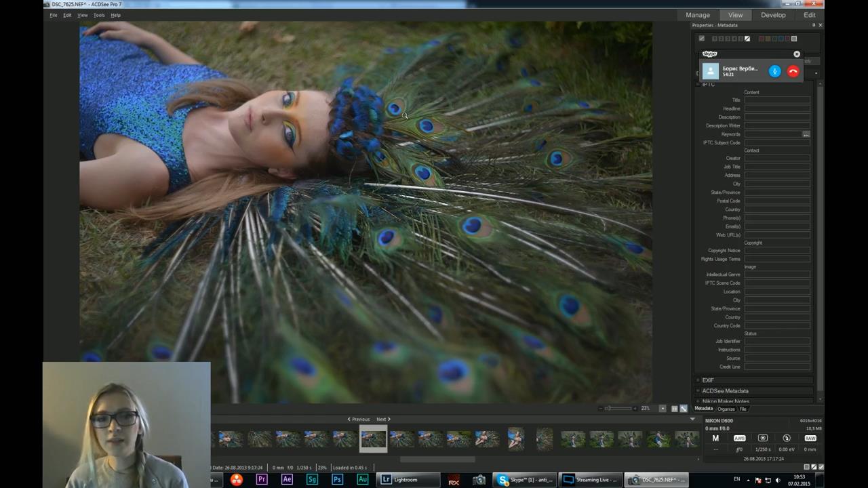Image resolution: width=868 pixels, height=488 pixels.
Task: Mute the microphone in the Skype call
Action: coord(774,71)
